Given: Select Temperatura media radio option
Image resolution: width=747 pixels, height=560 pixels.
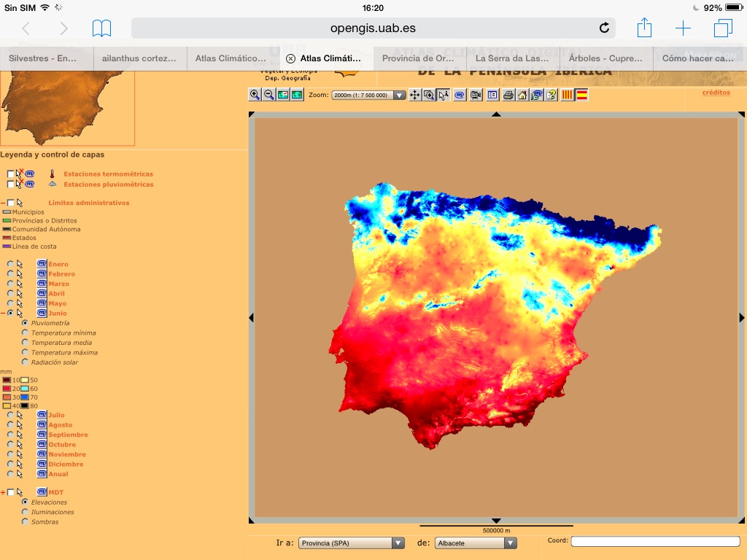Looking at the screenshot, I should (x=25, y=342).
